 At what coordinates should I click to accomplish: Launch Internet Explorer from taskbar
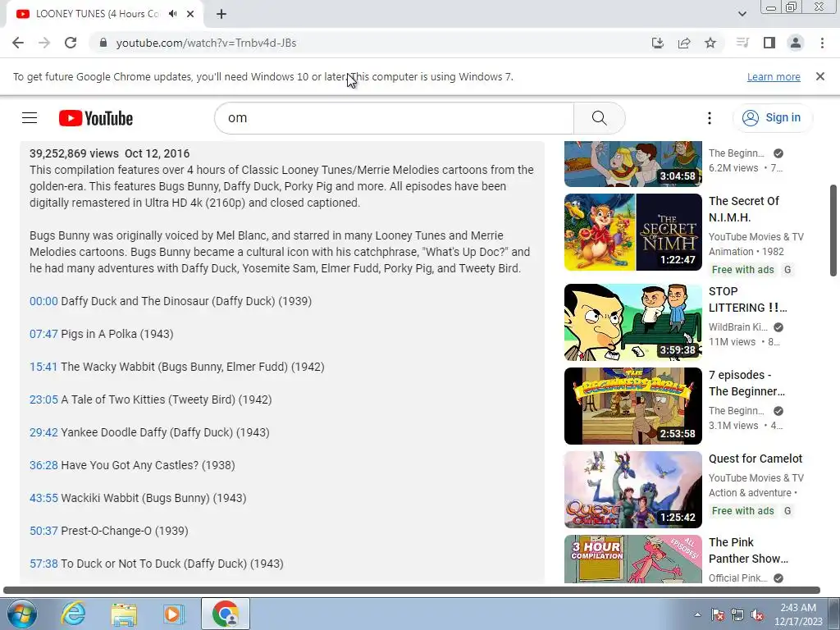point(73,614)
